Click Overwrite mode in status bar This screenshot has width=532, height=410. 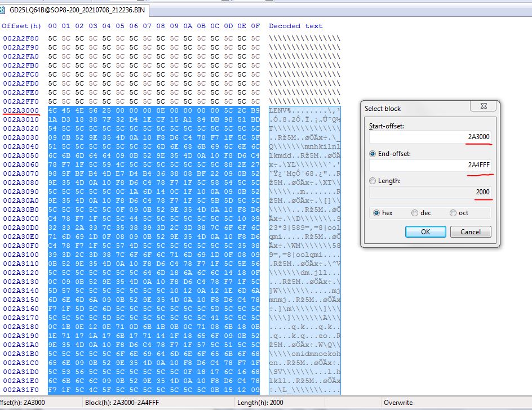[398, 403]
